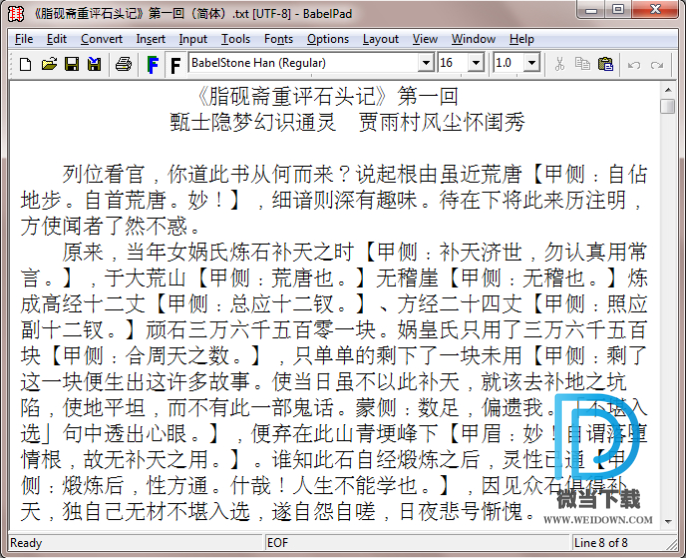Open the Convert menu
Image resolution: width=686 pixels, height=558 pixels.
pos(102,39)
